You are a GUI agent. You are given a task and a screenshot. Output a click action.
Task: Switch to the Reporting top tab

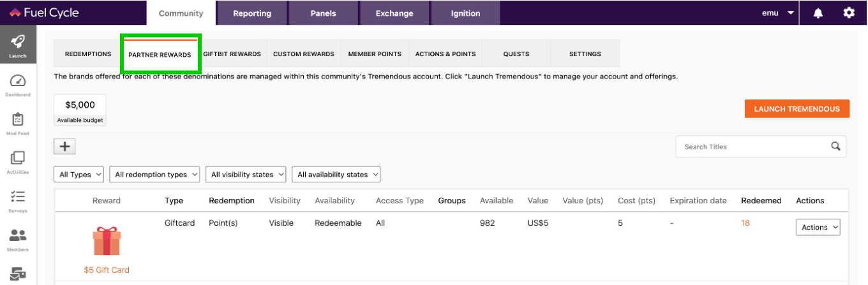click(252, 13)
